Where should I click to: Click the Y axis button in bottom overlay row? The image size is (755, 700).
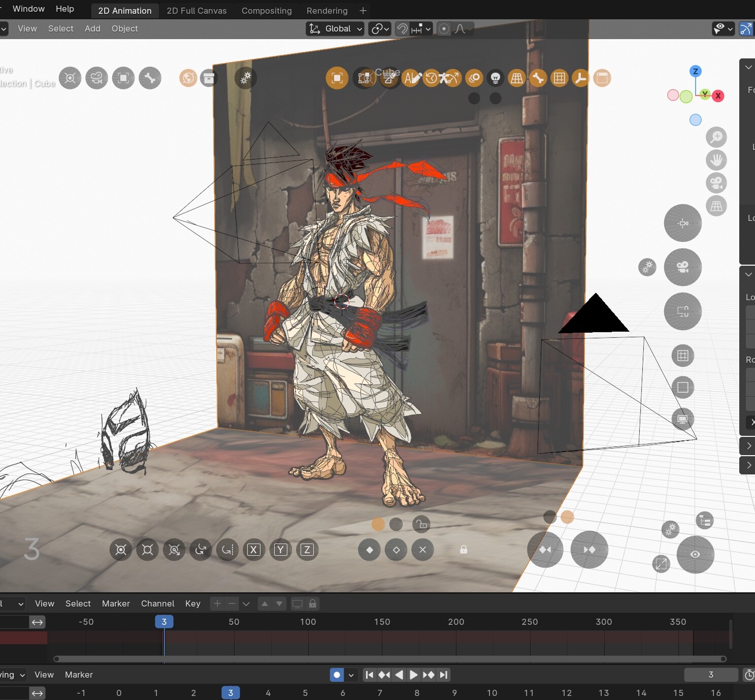pos(281,550)
